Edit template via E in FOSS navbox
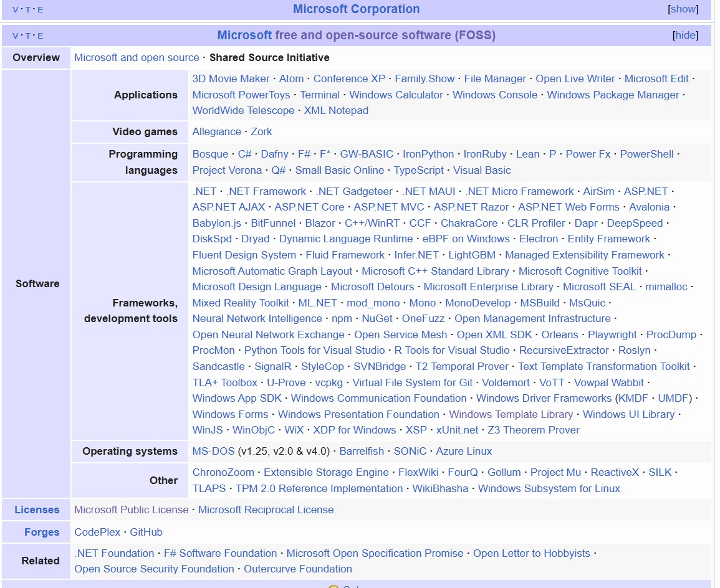 pos(41,36)
